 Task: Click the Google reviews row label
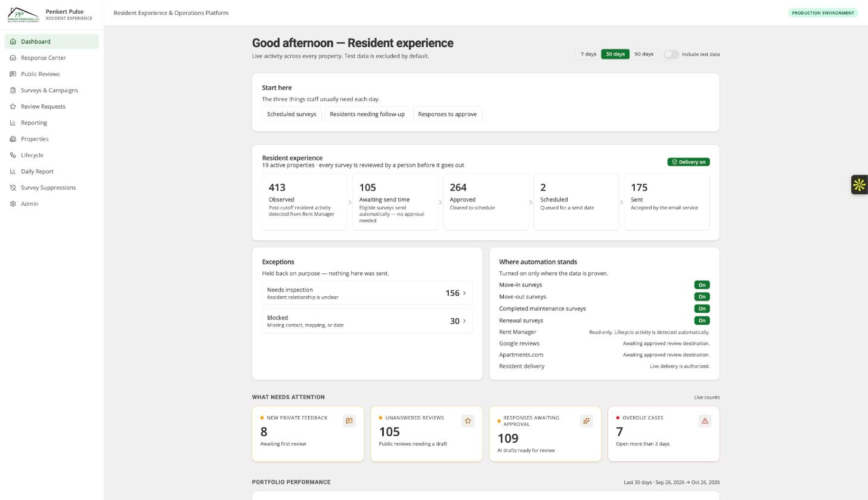pos(519,343)
